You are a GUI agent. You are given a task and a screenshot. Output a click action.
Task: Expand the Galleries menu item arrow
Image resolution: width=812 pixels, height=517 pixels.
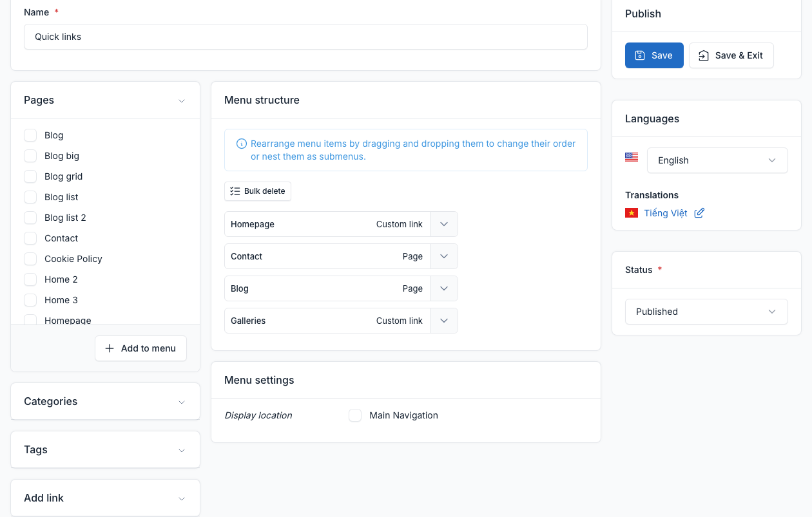444,321
